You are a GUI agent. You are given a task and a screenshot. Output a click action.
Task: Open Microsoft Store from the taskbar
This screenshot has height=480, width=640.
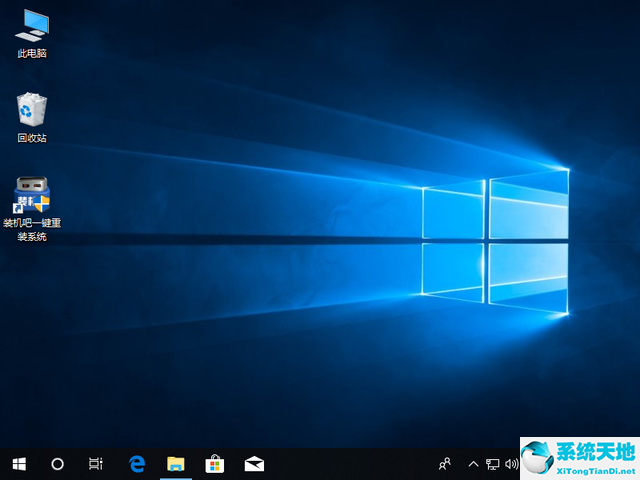pos(215,464)
